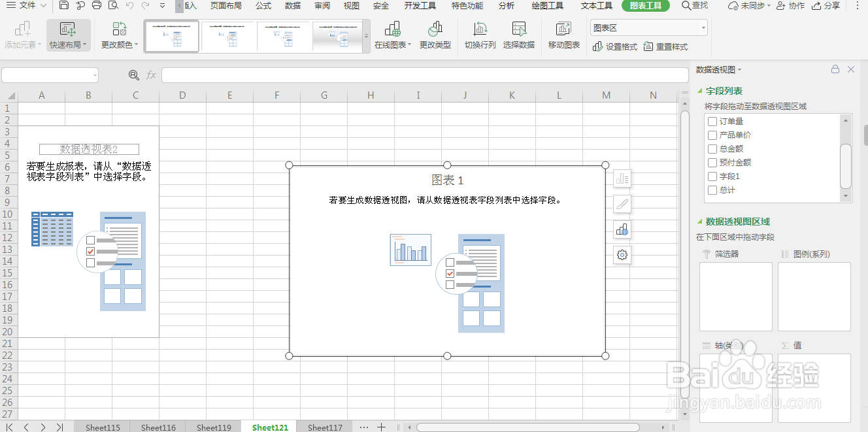Click the 数据透视表2 placeholder title
This screenshot has height=432, width=868.
[89, 149]
